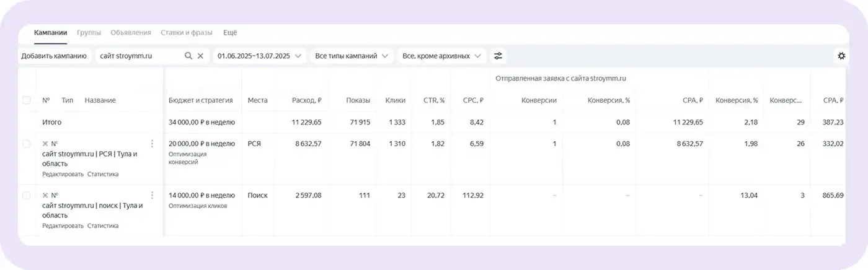
Task: Open campaign сайт stroymm.ru | РСЯ | Тула
Action: (90, 159)
